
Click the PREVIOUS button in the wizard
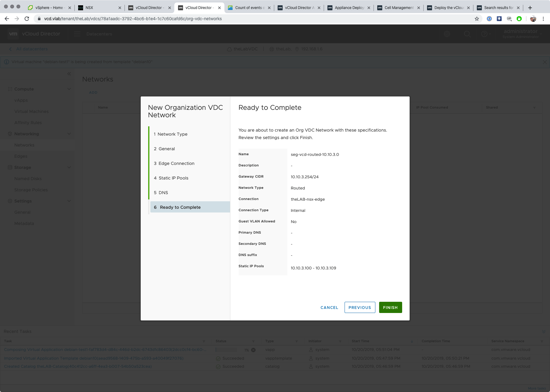[360, 307]
